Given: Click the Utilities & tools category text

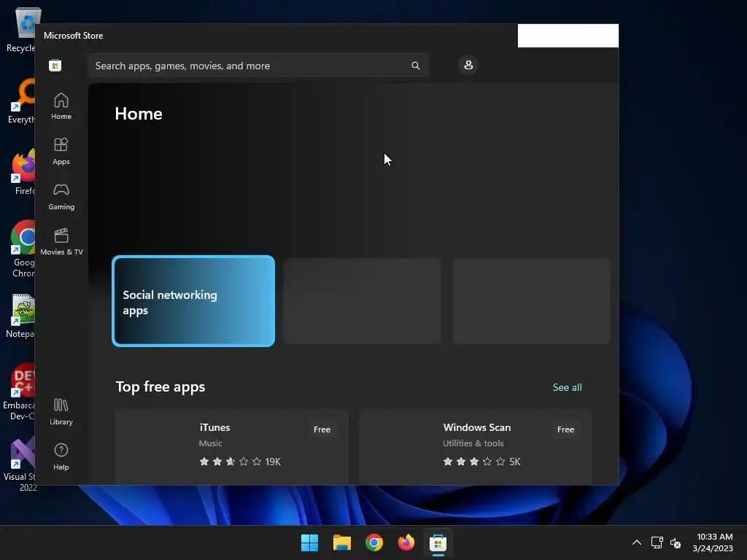Looking at the screenshot, I should click(x=473, y=443).
